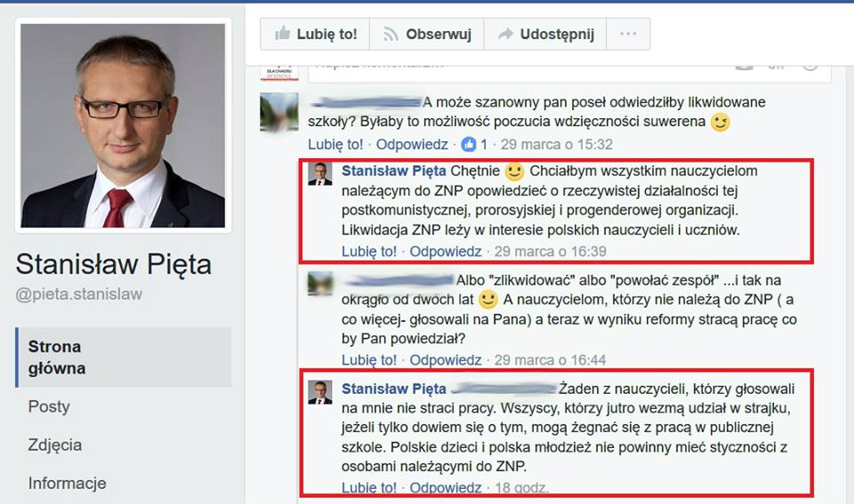Open the large Stanisław Pięta profile photo
The image size is (854, 504).
[x=123, y=125]
